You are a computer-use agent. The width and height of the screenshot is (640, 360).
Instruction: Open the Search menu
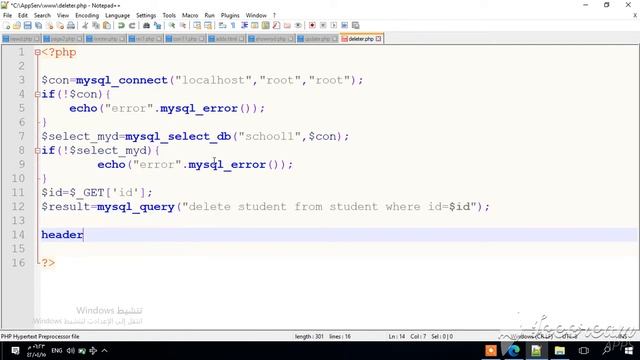(42, 16)
